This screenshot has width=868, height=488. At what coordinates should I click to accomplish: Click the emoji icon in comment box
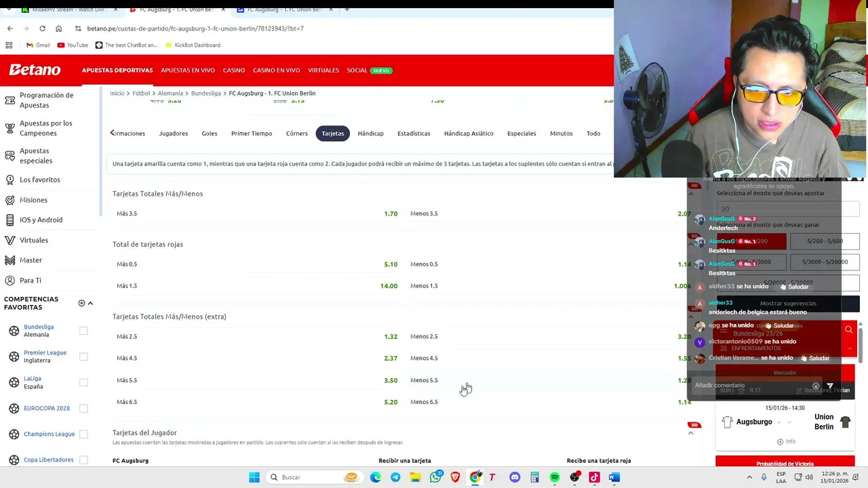click(816, 386)
